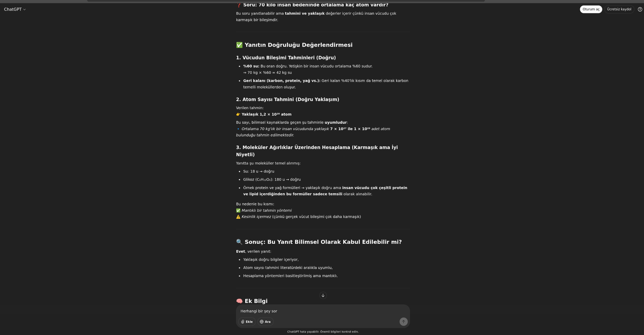
Task: Click the scroll-to-bottom arrow button
Action: 323,295
